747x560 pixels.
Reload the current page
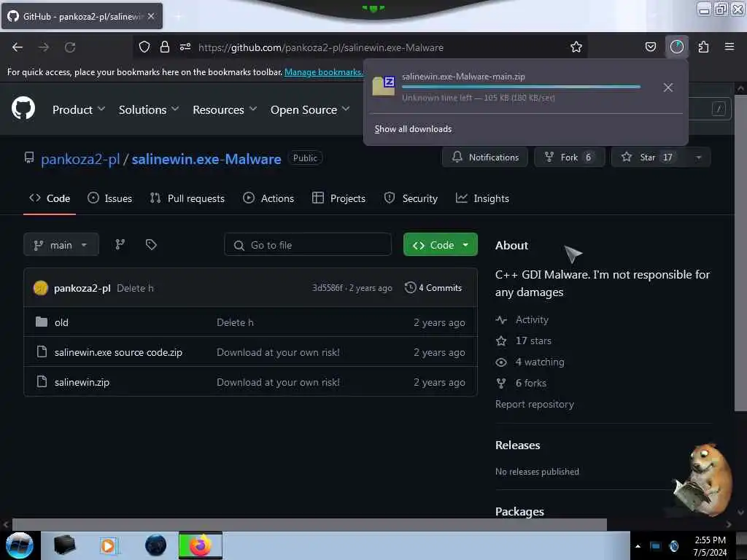[x=70, y=47]
